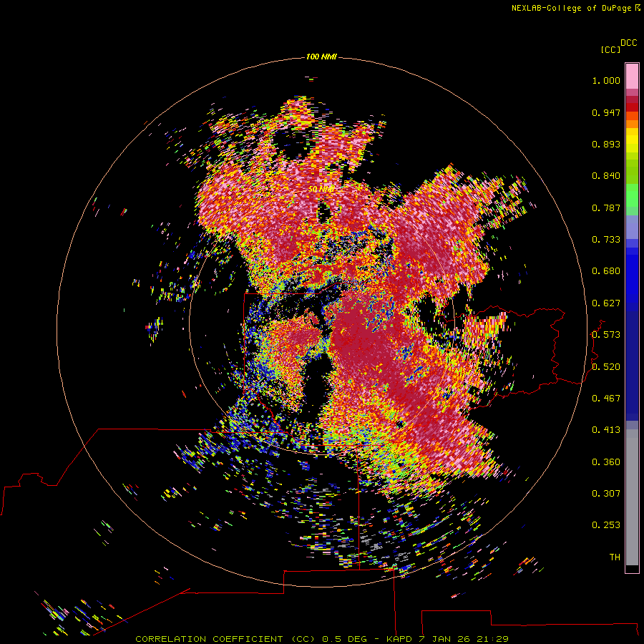Click the 0.680 color scale value
Viewport: 644px width, 644px height.
point(606,271)
